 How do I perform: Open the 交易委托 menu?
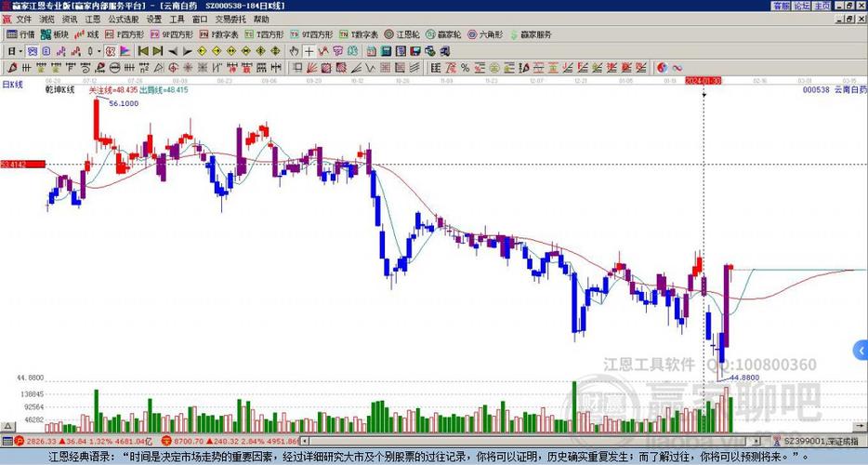click(230, 19)
